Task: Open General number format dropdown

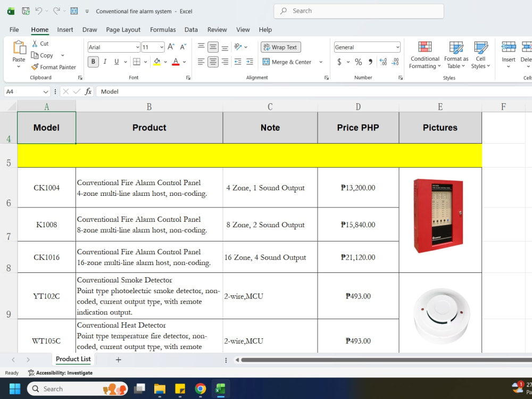Action: [397, 47]
